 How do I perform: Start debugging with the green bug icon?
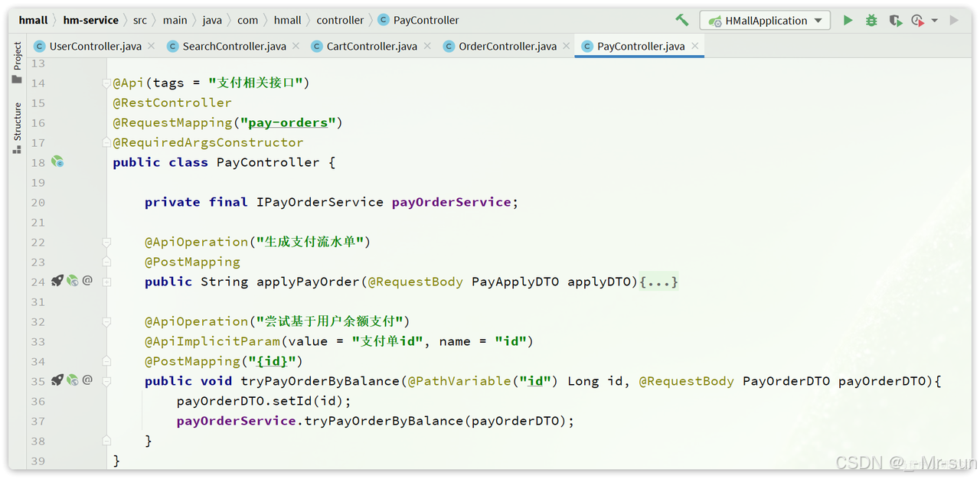pyautogui.click(x=871, y=21)
